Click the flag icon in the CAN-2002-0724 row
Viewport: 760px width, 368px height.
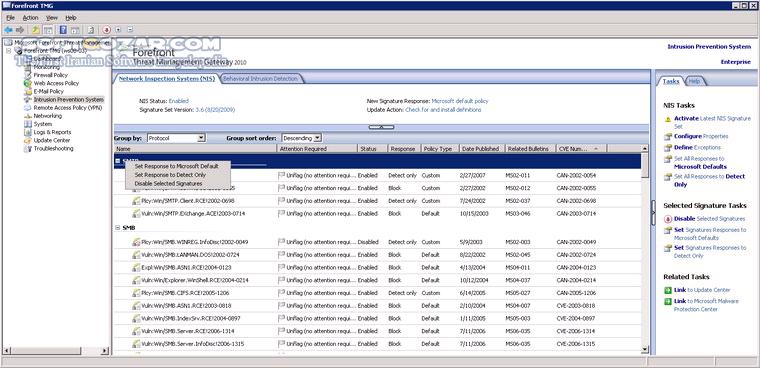282,255
